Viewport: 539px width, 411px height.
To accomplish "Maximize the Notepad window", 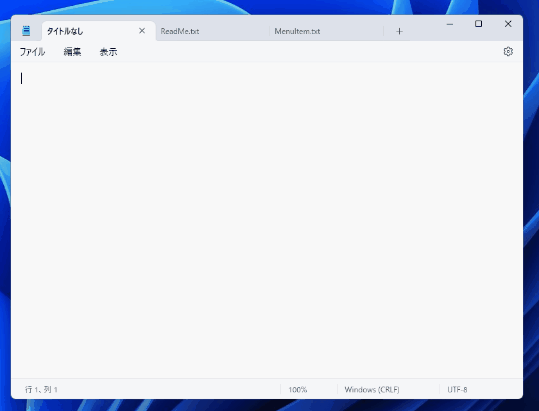I will 478,24.
